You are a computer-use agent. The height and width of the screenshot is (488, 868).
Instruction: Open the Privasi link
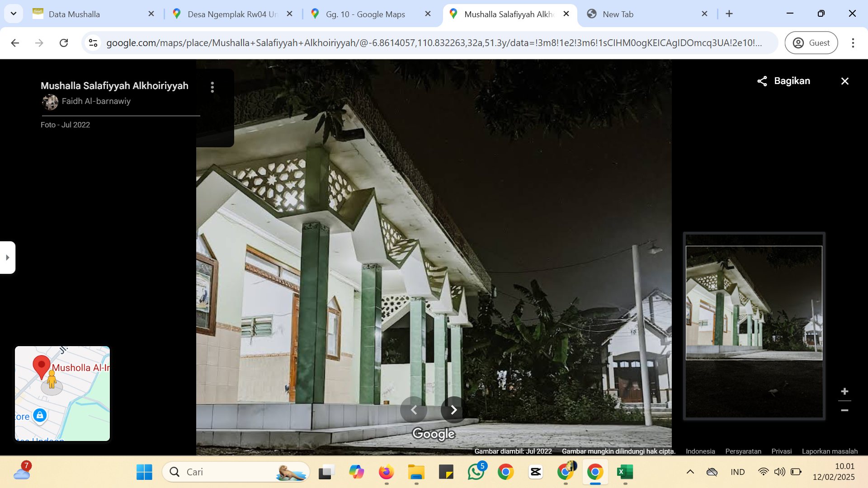click(x=781, y=451)
